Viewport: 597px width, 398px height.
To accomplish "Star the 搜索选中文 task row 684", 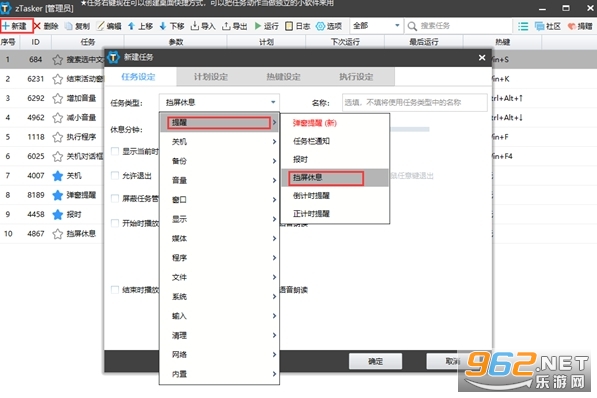I will pos(57,59).
